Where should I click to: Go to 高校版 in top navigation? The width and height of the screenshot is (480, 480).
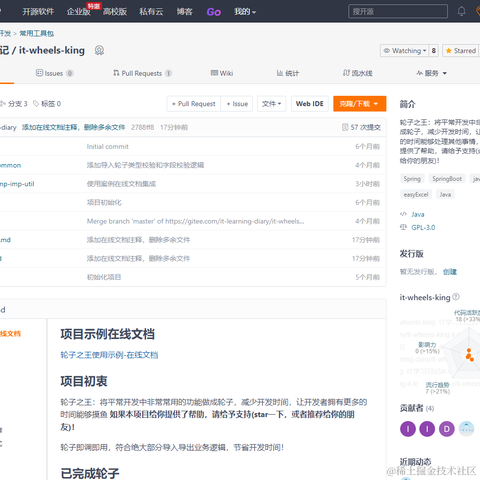tap(115, 12)
